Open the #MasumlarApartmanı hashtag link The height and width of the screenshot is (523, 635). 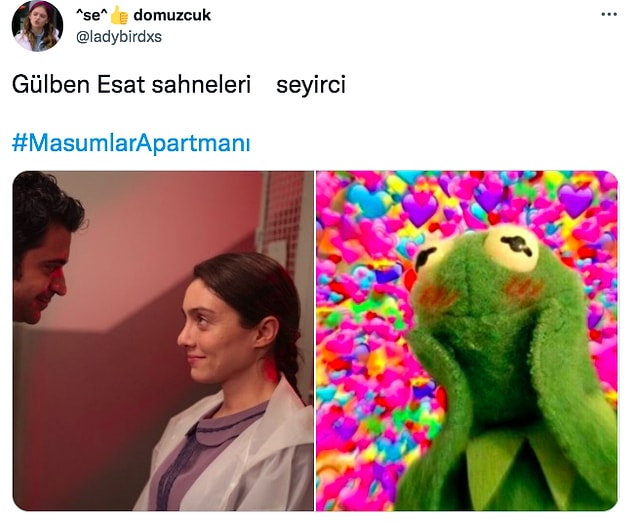pyautogui.click(x=131, y=143)
